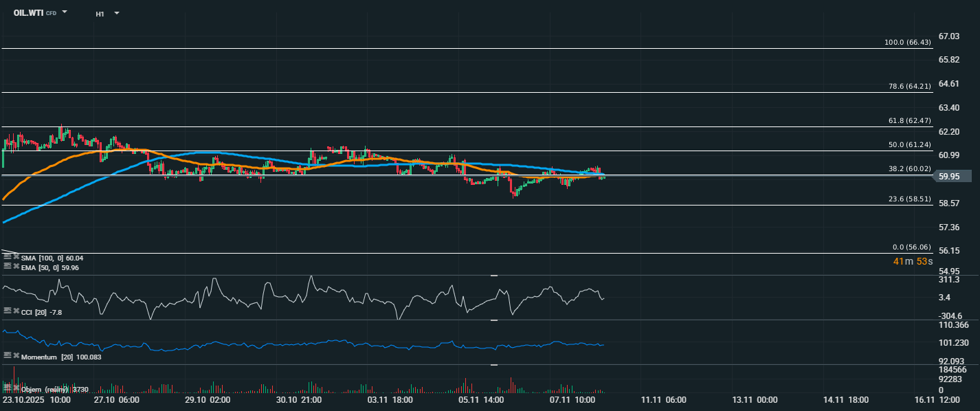Click the 0.0 (56.06) Fibonacci level label

(911, 247)
